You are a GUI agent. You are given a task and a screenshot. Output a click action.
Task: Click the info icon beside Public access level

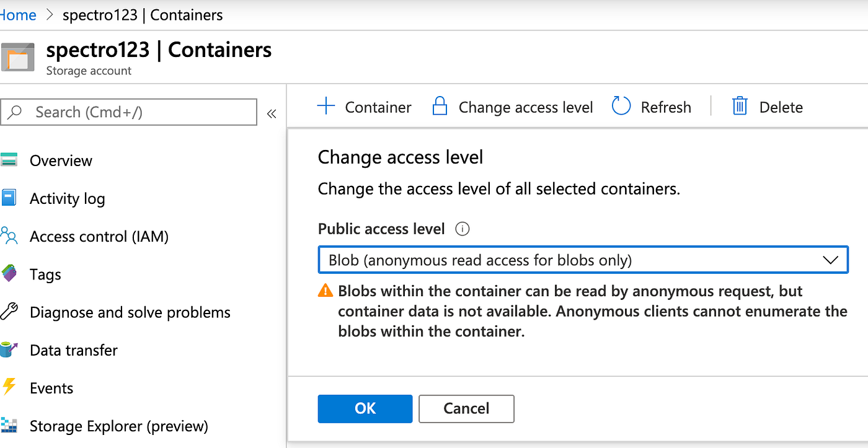[462, 229]
